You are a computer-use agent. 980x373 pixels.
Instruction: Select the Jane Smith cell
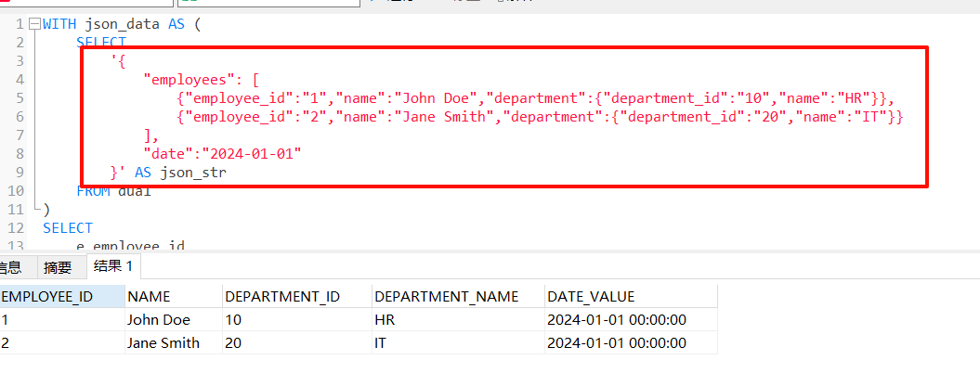tap(163, 342)
